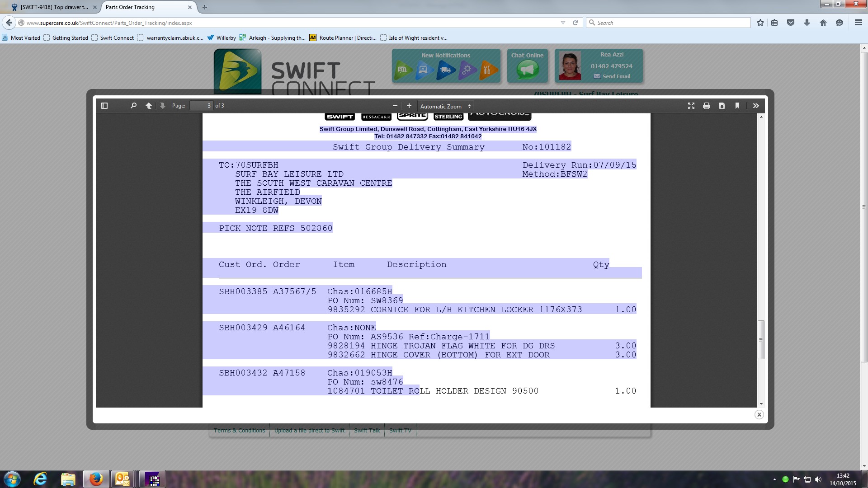Click the Send Email link
The image size is (868, 488).
(x=616, y=76)
